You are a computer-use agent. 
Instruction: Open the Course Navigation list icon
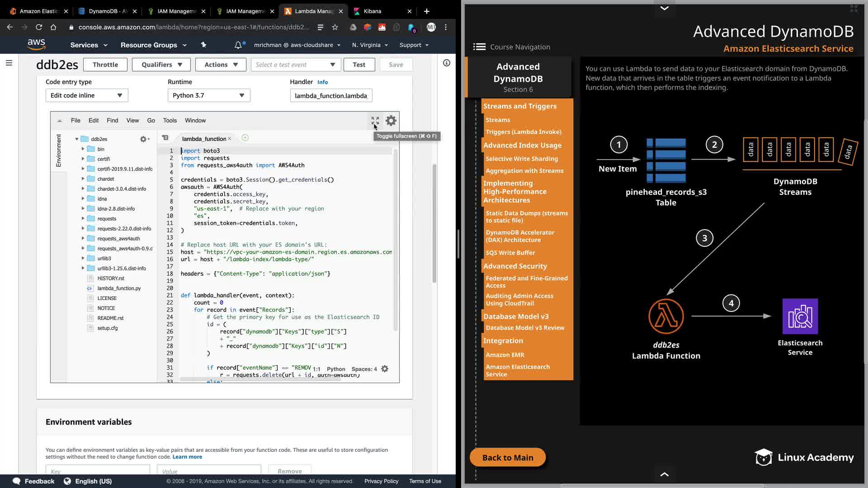coord(479,47)
